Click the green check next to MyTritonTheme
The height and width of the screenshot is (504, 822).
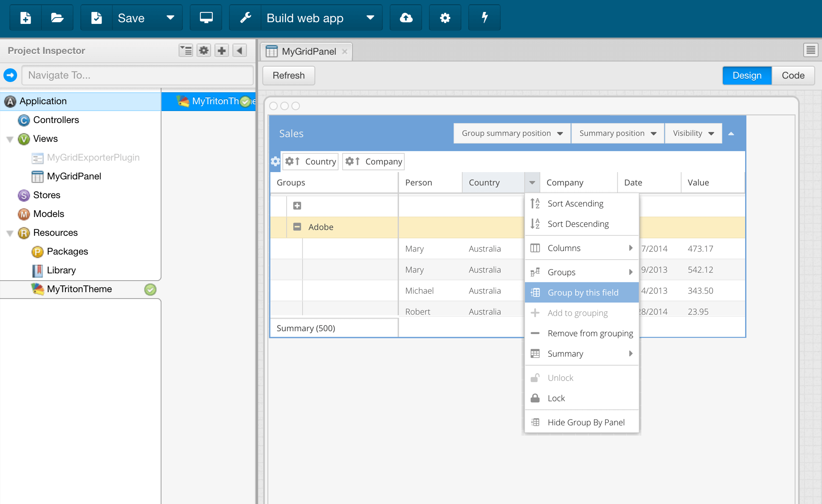pyautogui.click(x=150, y=290)
